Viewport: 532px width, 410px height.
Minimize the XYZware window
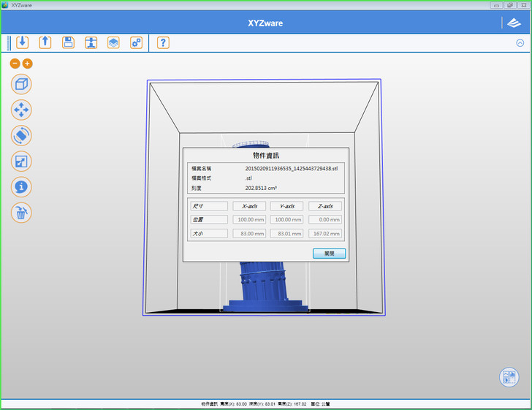496,5
